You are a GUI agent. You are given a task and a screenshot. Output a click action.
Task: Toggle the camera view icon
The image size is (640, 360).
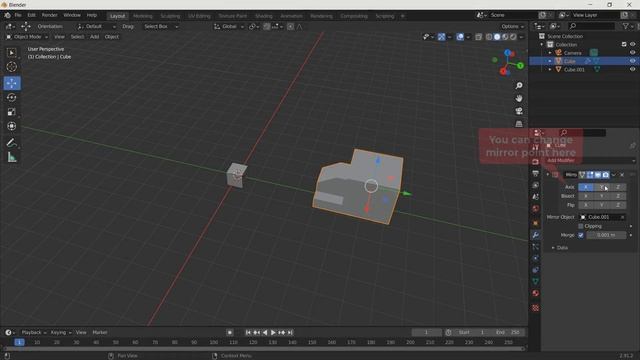pyautogui.click(x=519, y=111)
